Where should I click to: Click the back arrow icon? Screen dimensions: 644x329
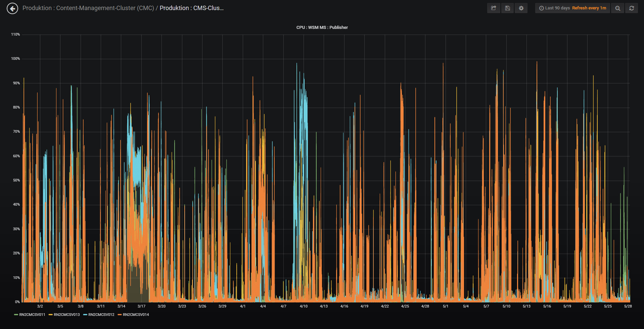click(12, 8)
